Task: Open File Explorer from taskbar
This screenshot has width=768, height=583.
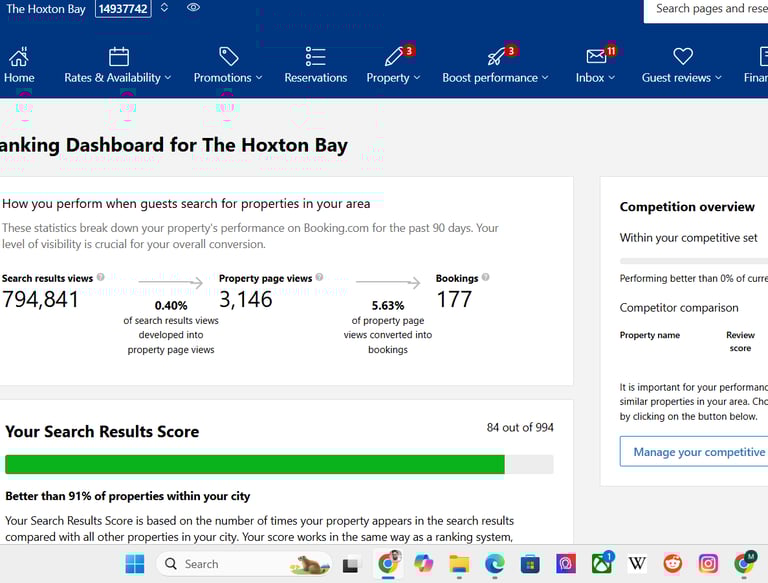Action: 459,564
